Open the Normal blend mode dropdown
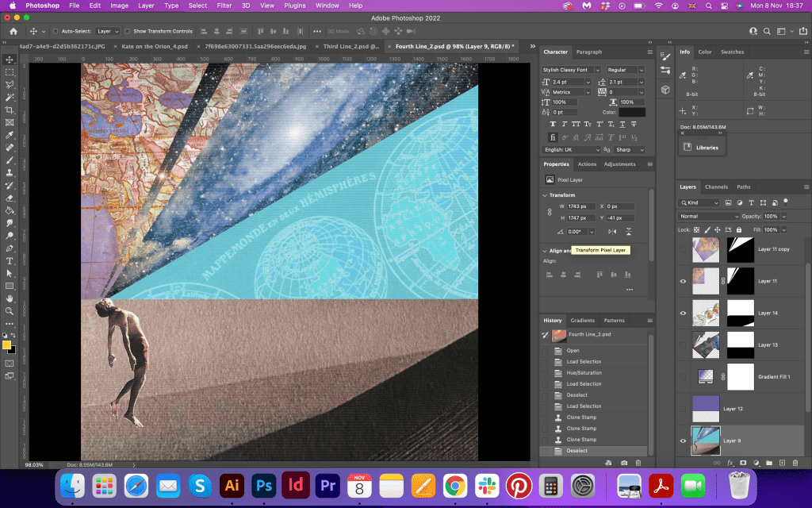The image size is (812, 508). click(x=709, y=216)
